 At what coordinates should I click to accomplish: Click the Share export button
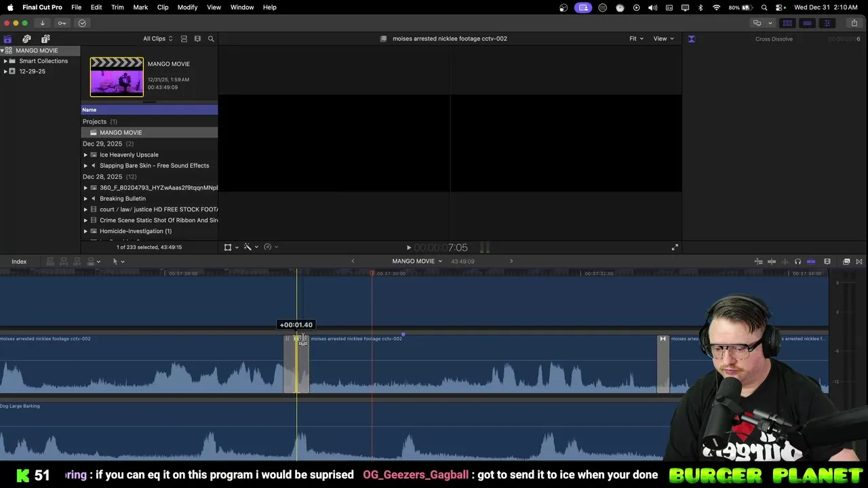[x=854, y=23]
